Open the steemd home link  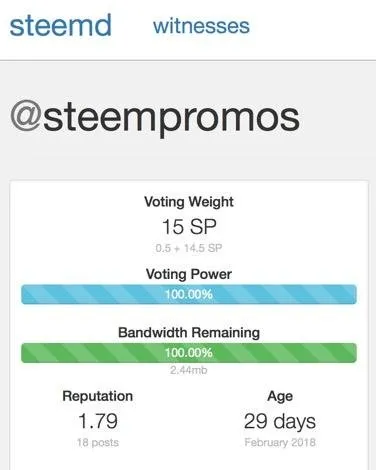(60, 25)
